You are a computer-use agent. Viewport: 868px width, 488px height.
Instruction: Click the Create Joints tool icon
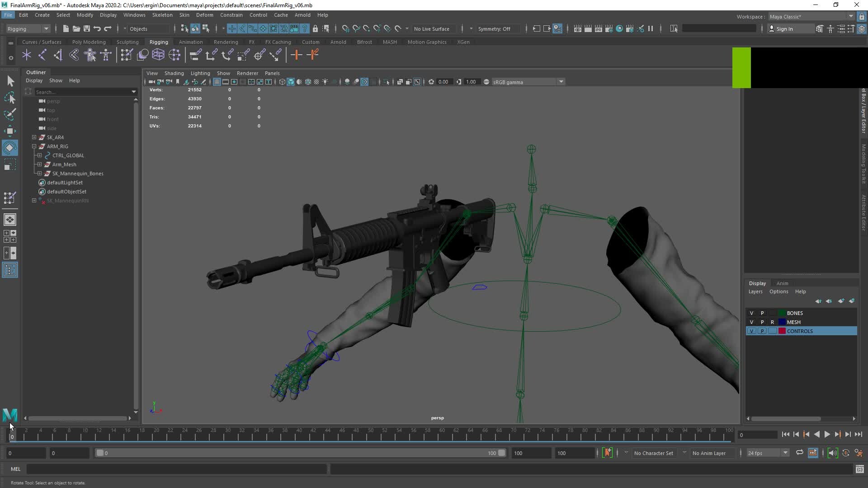coord(27,55)
